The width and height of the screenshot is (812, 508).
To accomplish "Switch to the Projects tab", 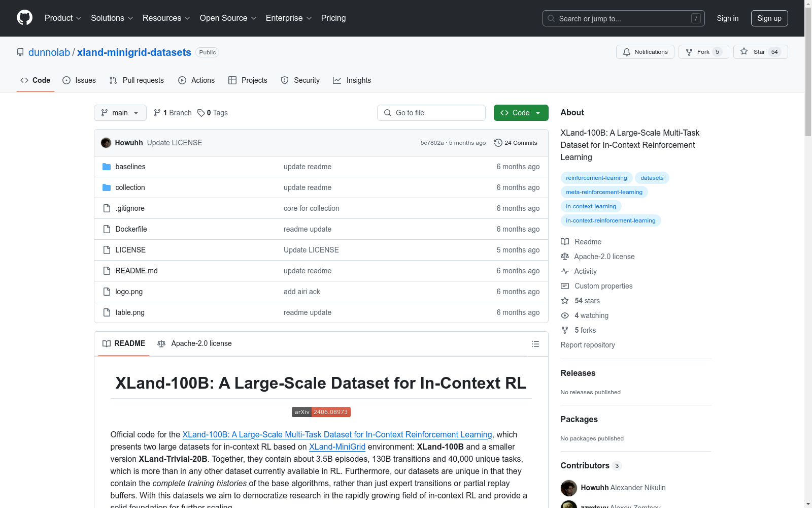I will 248,80.
